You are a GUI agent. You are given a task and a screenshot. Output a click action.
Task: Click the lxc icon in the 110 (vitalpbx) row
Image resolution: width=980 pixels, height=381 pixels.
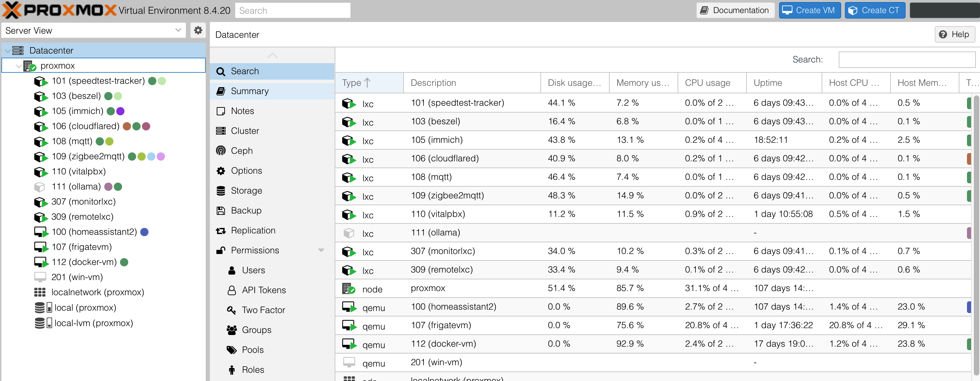(x=349, y=215)
